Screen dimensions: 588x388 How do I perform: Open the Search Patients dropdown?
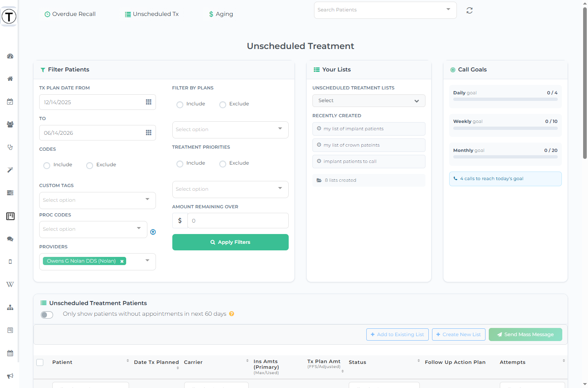(x=385, y=10)
